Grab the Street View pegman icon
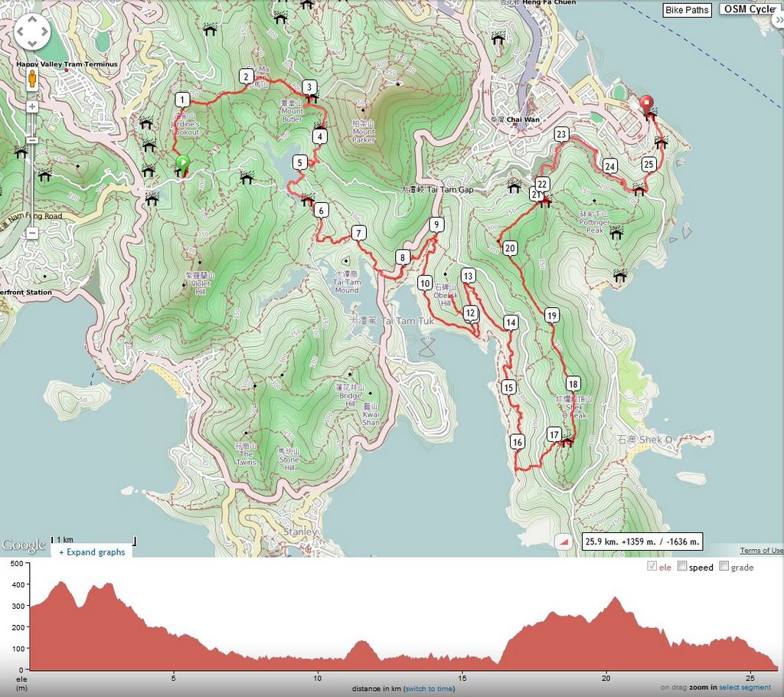The width and height of the screenshot is (784, 697). coord(32,80)
